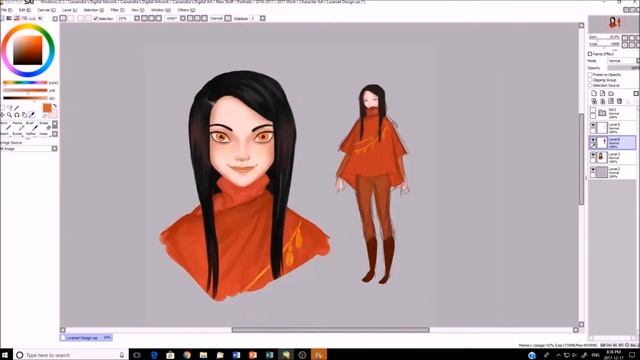Pick a shade in the color square
This screenshot has width=640, height=360.
point(28,51)
